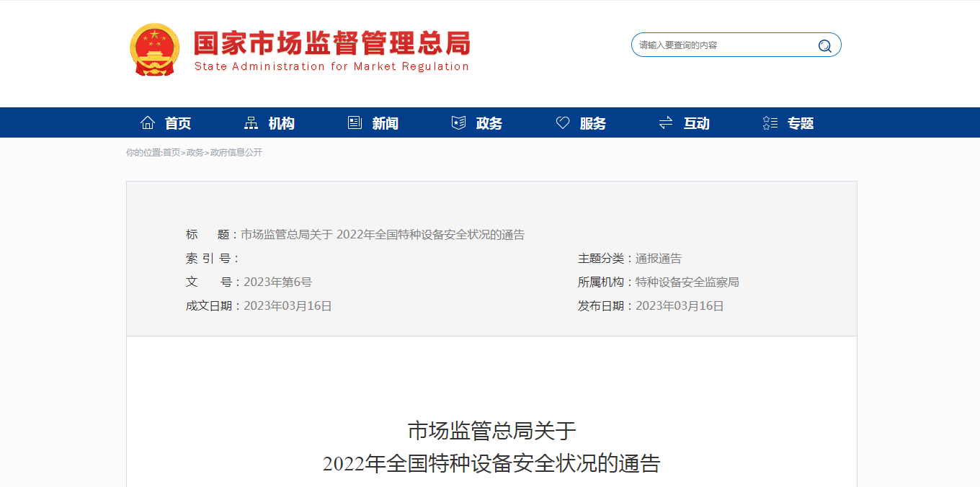Click the heart icon beside 服务
The height and width of the screenshot is (487, 980).
pos(563,123)
